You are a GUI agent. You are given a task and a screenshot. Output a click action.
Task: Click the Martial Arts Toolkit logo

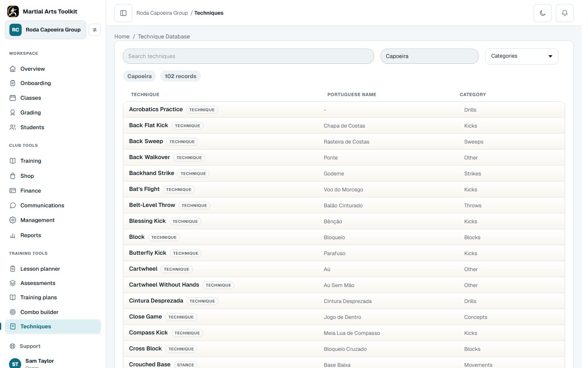13,11
